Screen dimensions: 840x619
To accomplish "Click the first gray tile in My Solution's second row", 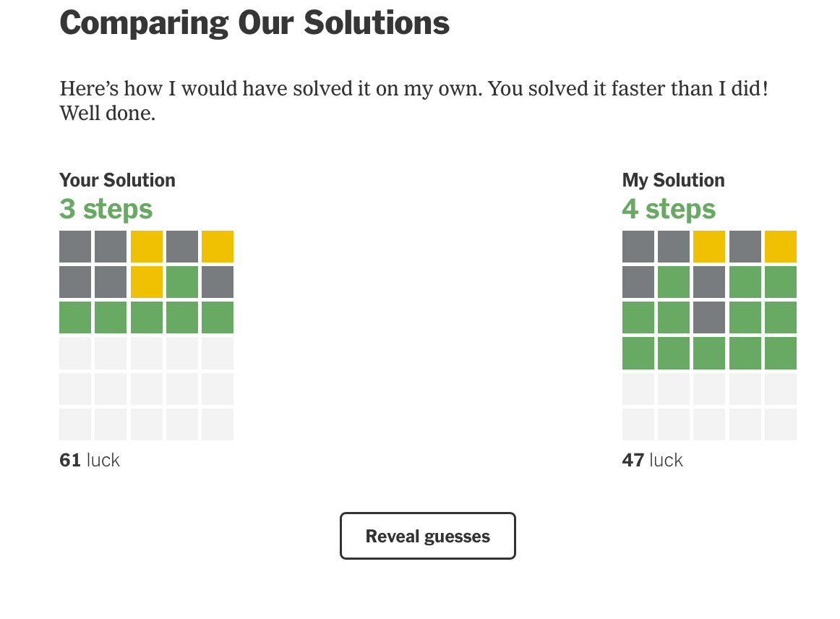I will [638, 282].
